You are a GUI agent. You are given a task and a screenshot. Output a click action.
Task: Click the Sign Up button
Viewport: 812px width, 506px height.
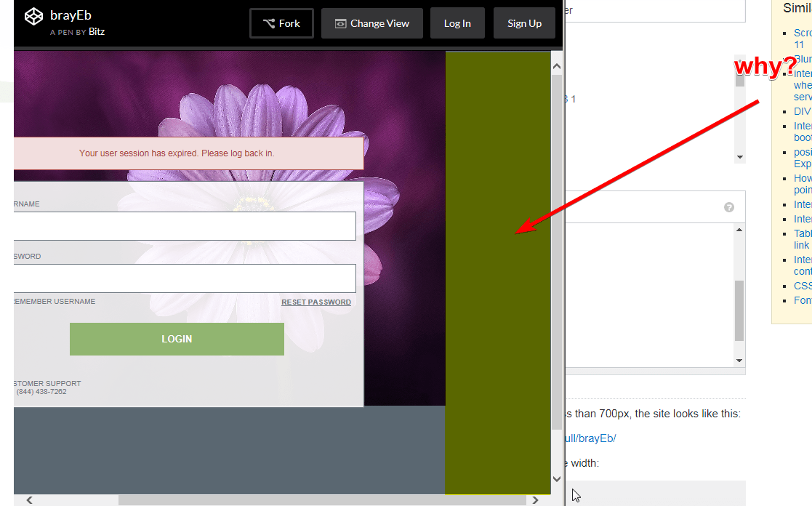pyautogui.click(x=524, y=23)
